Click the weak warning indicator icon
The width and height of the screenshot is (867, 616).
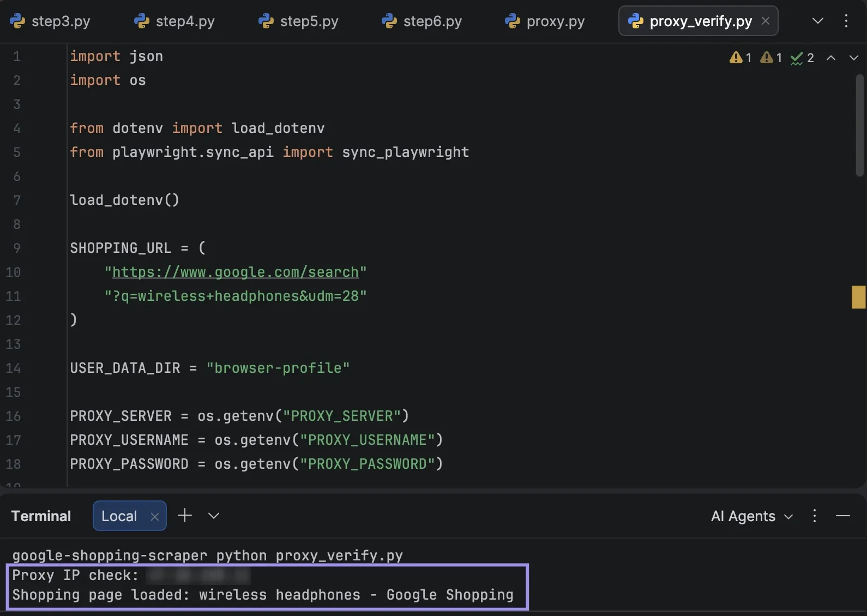[x=766, y=57]
